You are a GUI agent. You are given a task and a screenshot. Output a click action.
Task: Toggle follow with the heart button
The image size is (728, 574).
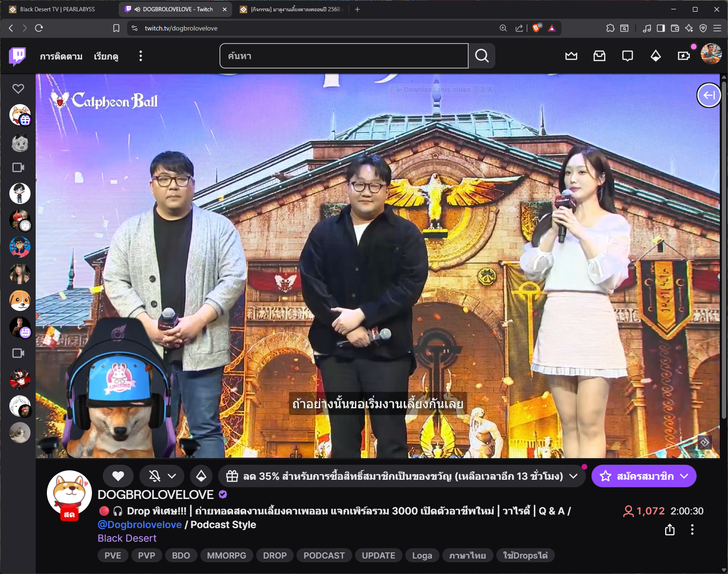click(118, 476)
